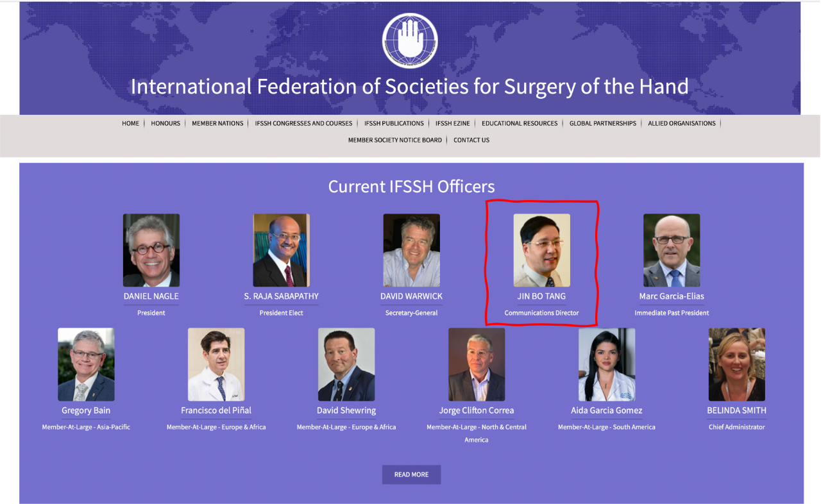Open GLOBAL PARTNERSHIPS menu item

[603, 123]
